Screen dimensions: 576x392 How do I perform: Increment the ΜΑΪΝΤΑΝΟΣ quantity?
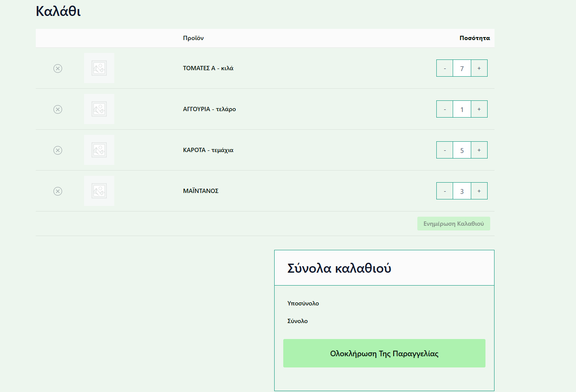point(479,191)
